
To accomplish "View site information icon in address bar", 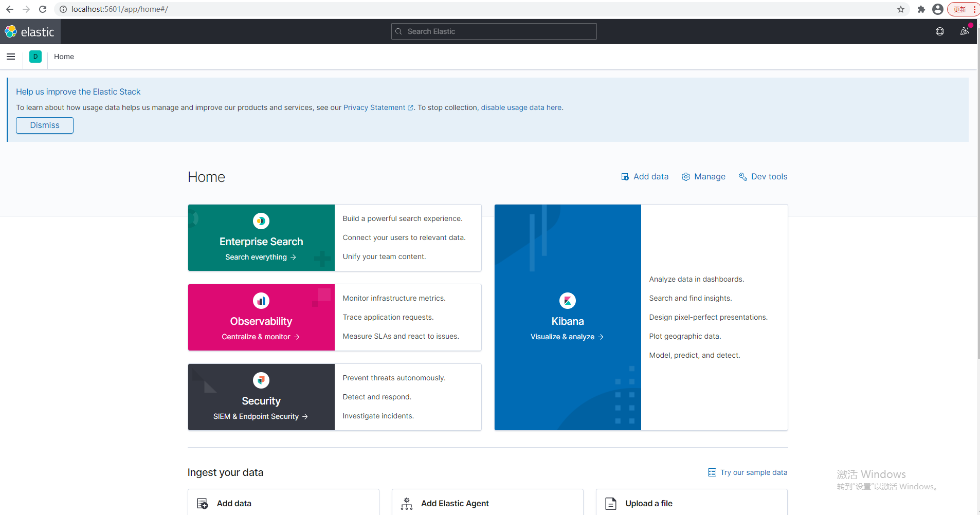I will point(63,9).
